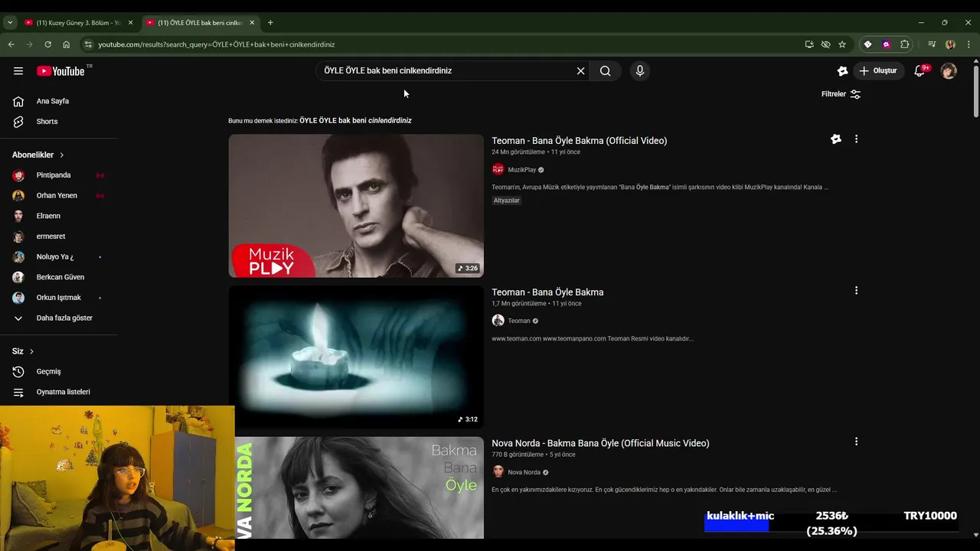The image size is (980, 551).
Task: Play Nova Norda Bakma Bana Öyle thumbnail
Action: [x=360, y=487]
